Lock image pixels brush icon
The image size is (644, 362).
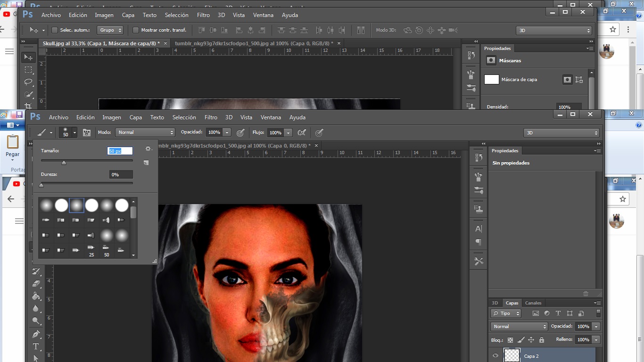(520, 340)
